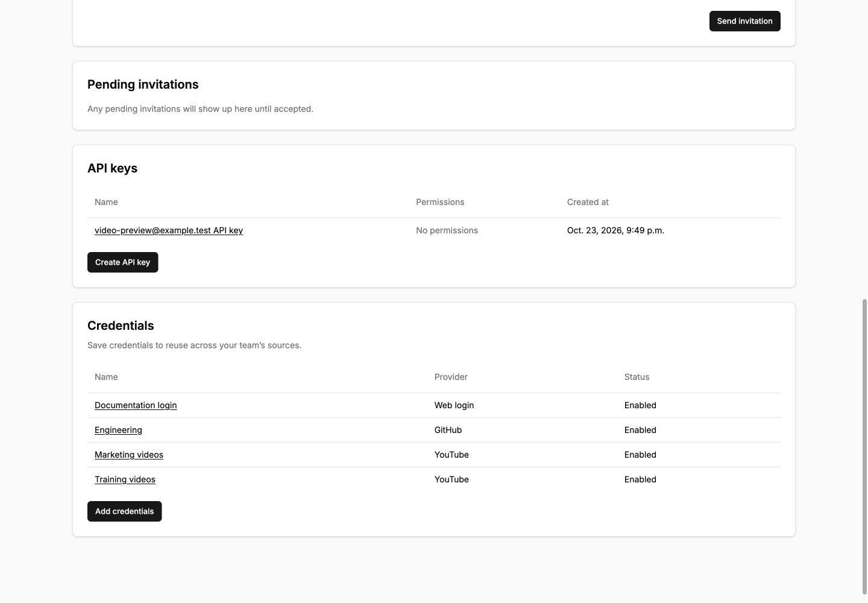Click the "Save credentials to reuse" description text
Image resolution: width=868 pixels, height=603 pixels.
tap(194, 346)
